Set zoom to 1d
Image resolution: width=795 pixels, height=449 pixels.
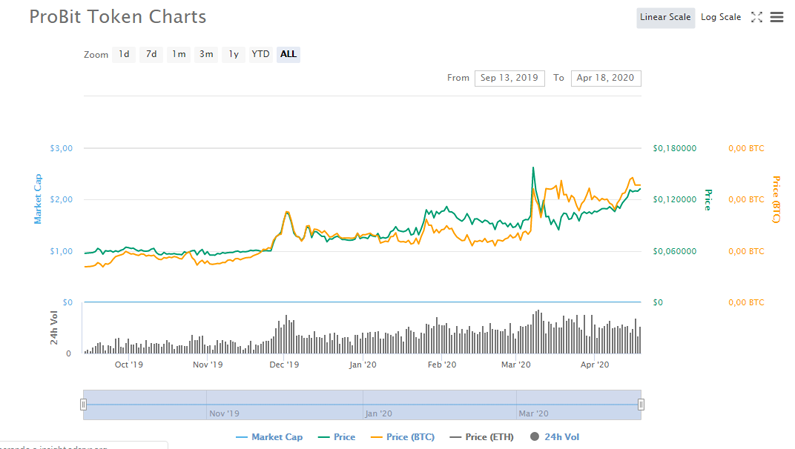click(124, 54)
